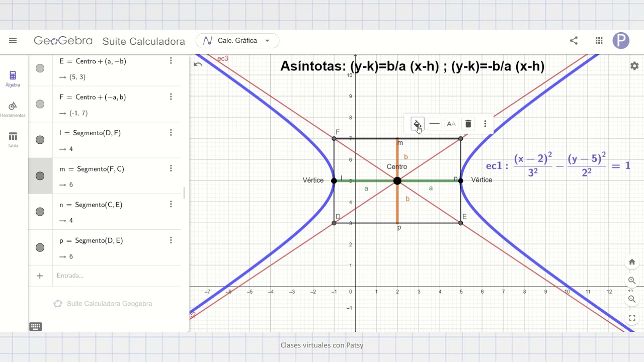This screenshot has height=362, width=644.
Task: Open the apps grid icon
Action: (599, 41)
